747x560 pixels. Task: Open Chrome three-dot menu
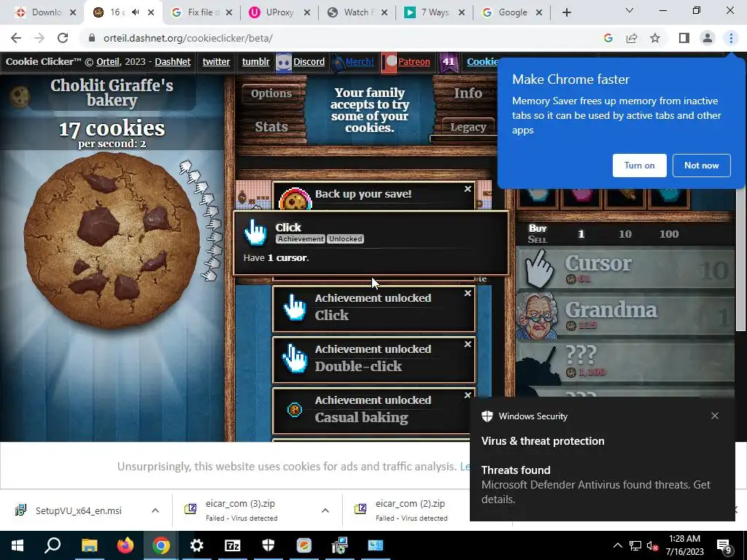point(731,38)
